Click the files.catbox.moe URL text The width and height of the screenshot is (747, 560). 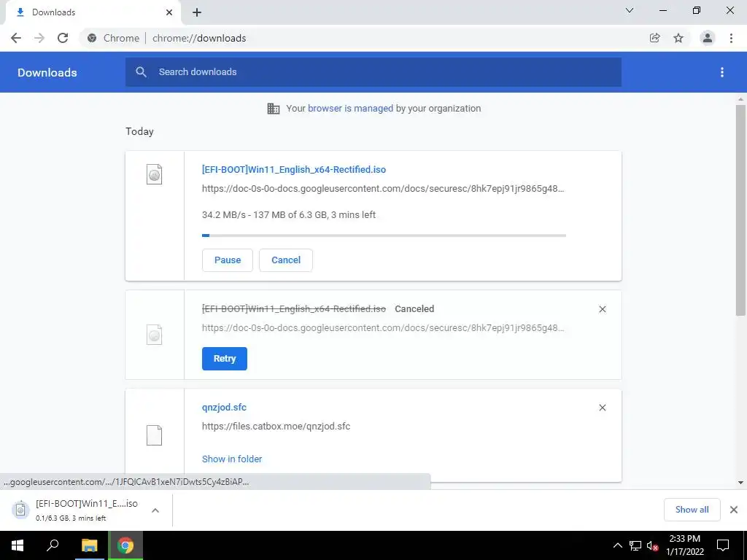(276, 426)
